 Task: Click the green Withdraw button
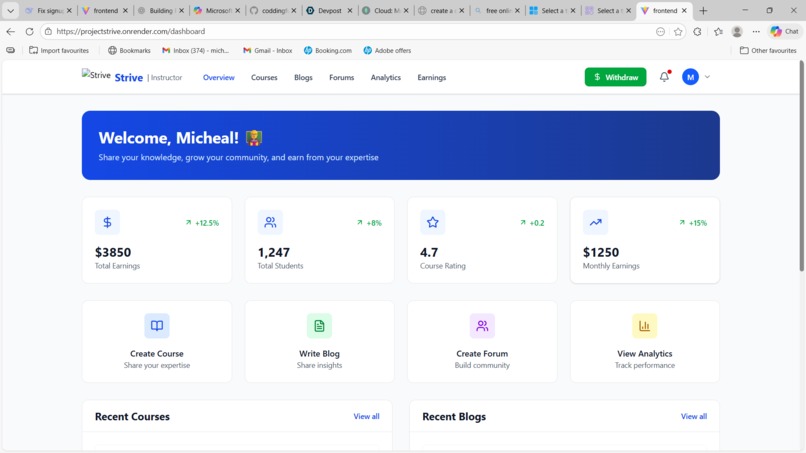point(615,77)
